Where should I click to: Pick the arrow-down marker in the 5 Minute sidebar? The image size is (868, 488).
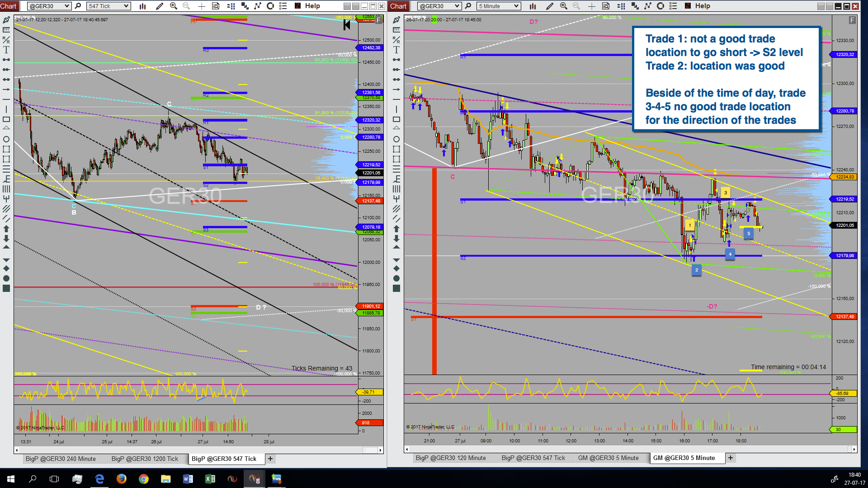pyautogui.click(x=396, y=239)
